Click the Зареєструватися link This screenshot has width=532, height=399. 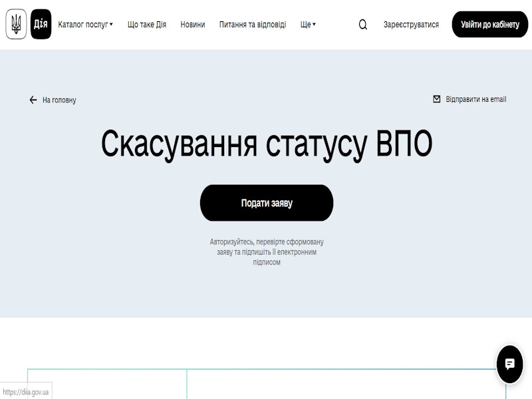pos(411,25)
